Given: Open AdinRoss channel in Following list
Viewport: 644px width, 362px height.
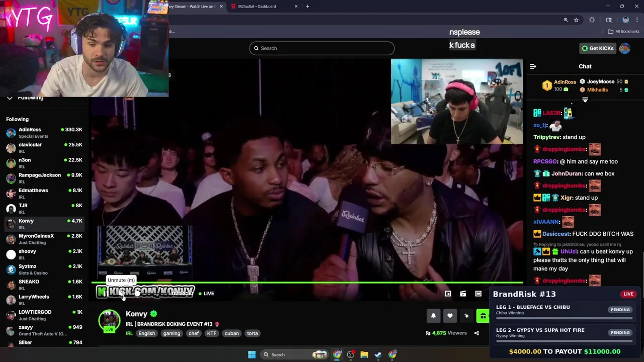Looking at the screenshot, I should tap(44, 133).
